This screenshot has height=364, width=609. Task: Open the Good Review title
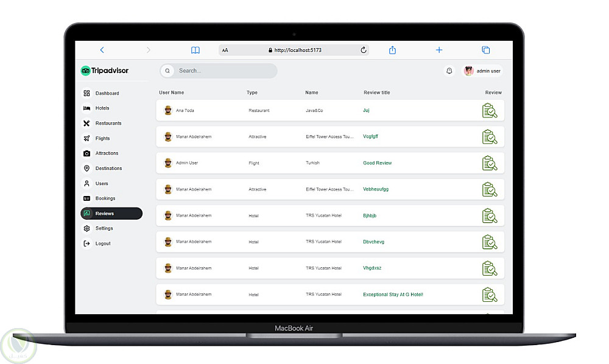click(377, 163)
